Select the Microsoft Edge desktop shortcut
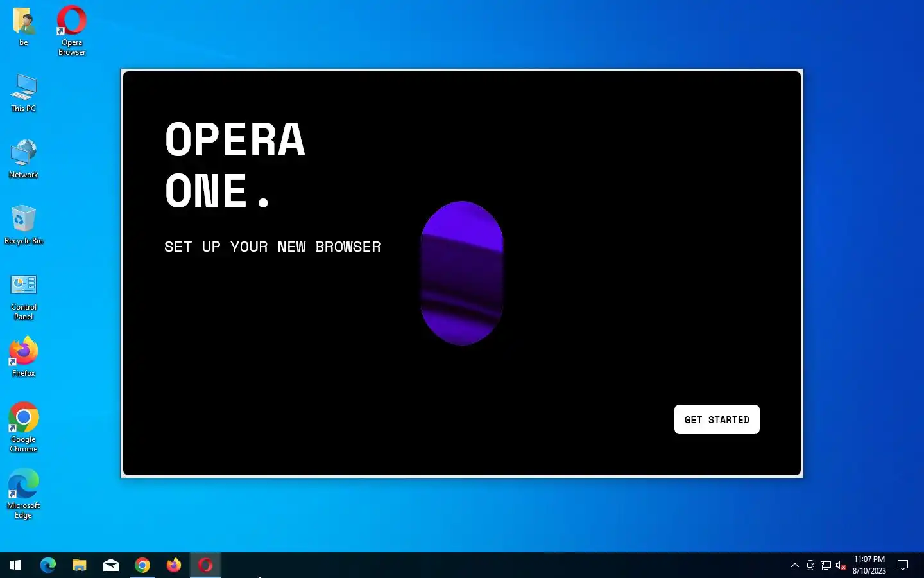 (24, 494)
